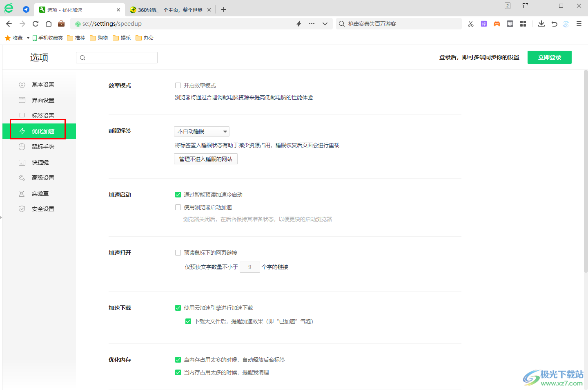Open 安全设置 in the sidebar
Screen dimensions: 588x390
point(39,209)
